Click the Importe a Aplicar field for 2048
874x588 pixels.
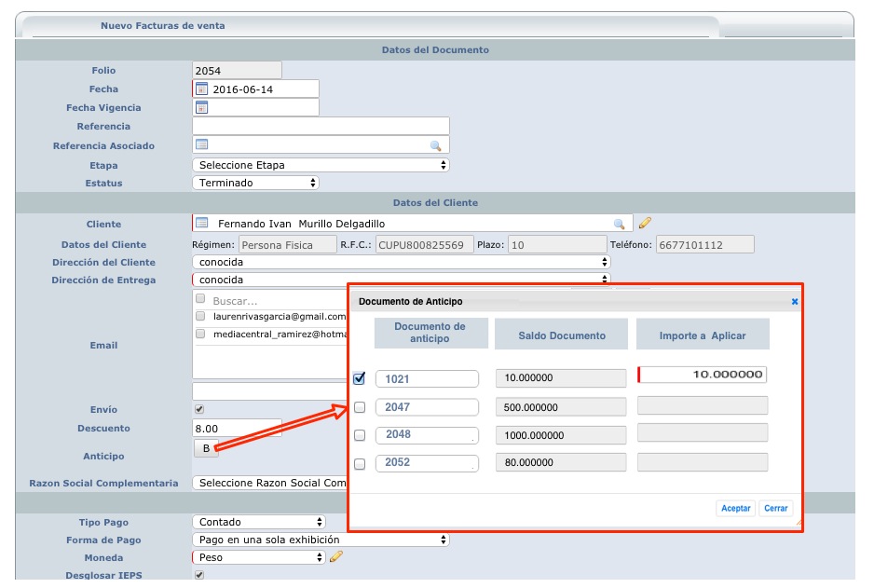pyautogui.click(x=703, y=432)
